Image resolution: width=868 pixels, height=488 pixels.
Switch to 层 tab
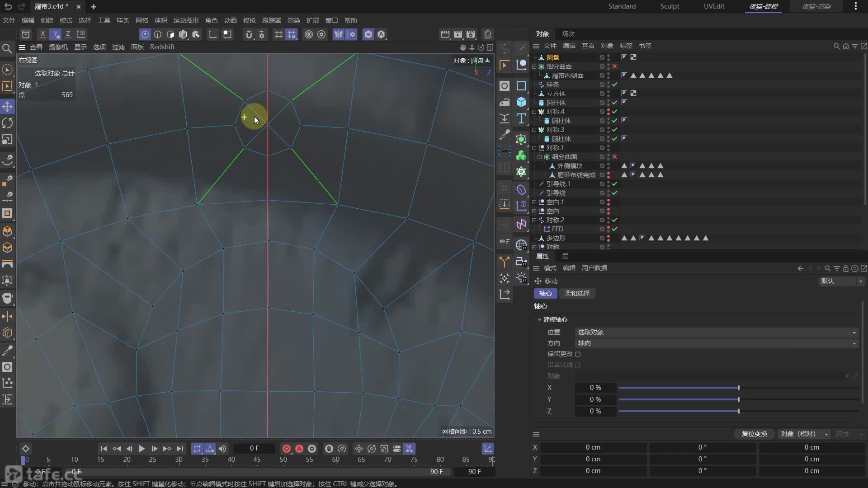[x=565, y=256]
